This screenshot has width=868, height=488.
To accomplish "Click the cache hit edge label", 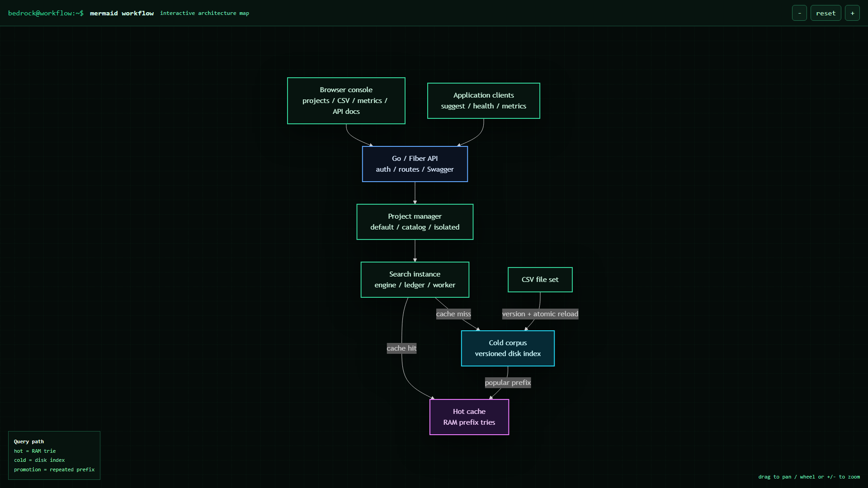I will (401, 348).
